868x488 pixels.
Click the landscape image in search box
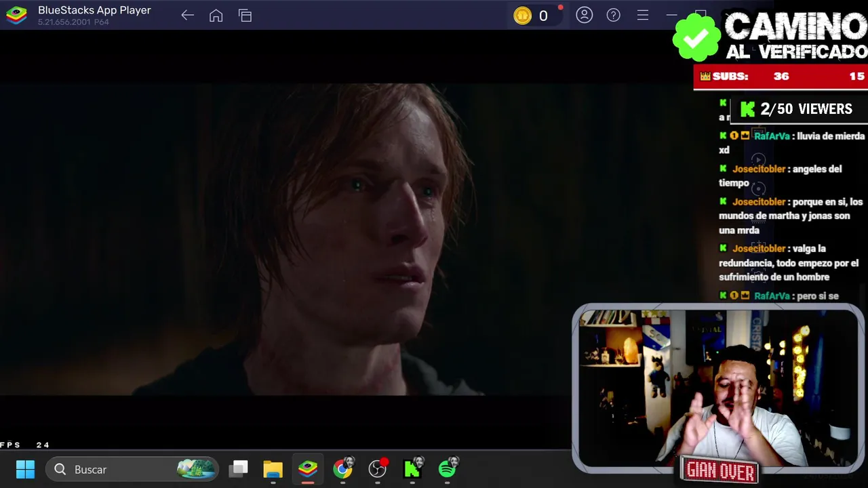196,469
